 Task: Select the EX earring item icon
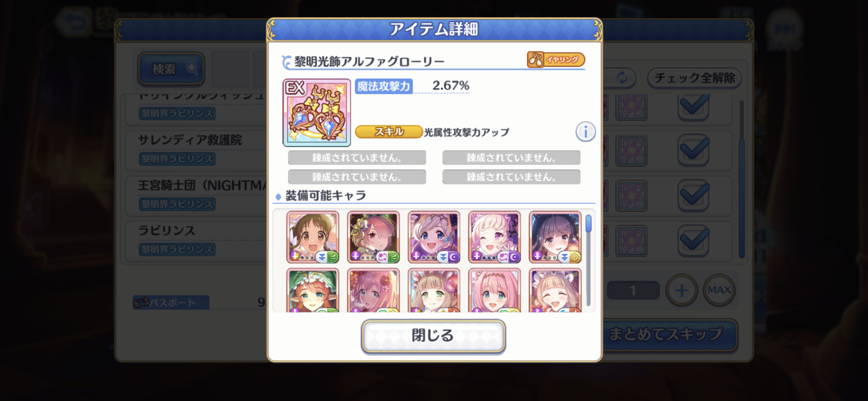tap(316, 112)
